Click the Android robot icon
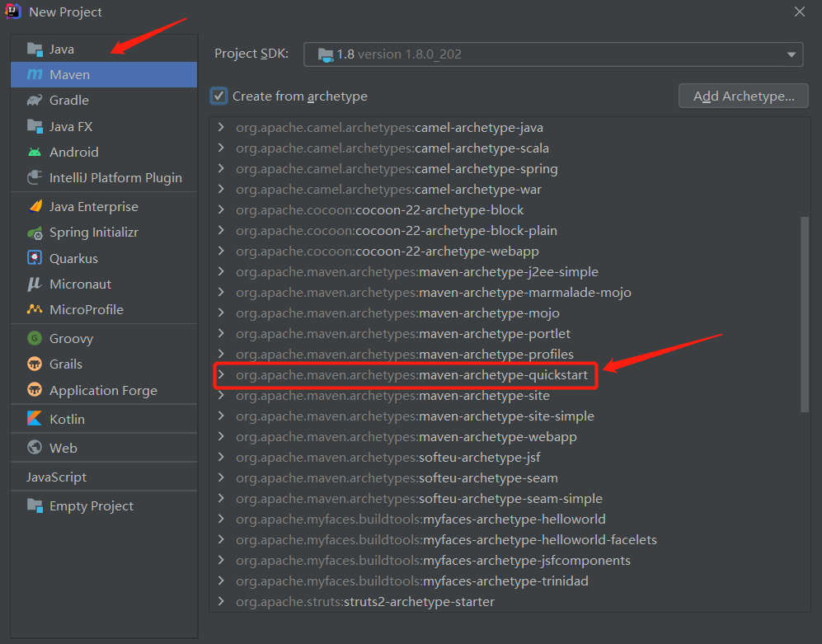Image resolution: width=822 pixels, height=644 pixels. coord(35,152)
